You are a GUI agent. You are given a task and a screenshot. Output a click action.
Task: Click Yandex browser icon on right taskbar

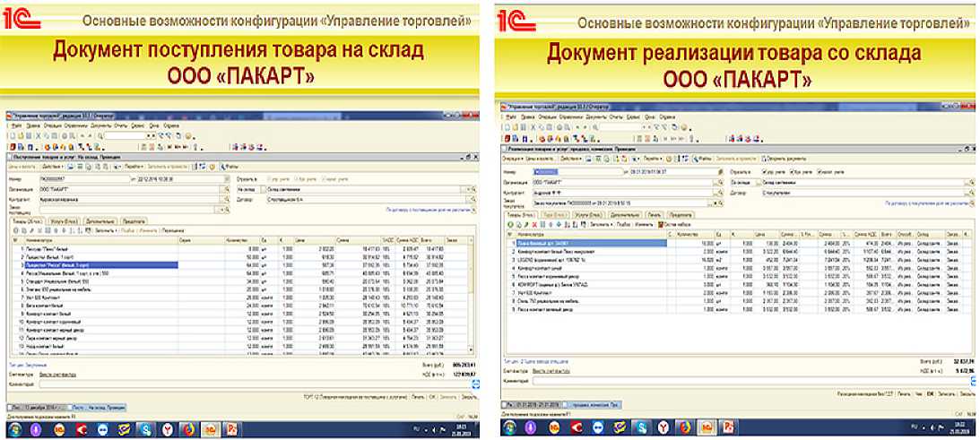click(663, 427)
